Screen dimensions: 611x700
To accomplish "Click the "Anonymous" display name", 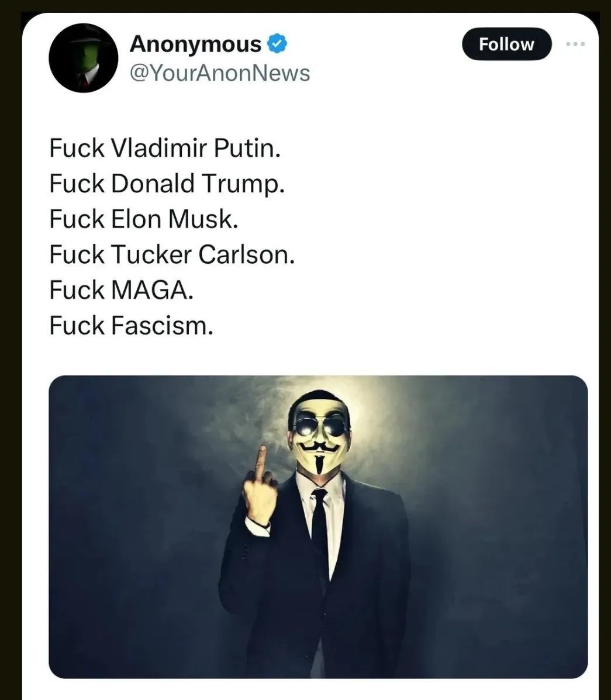I will click(195, 44).
